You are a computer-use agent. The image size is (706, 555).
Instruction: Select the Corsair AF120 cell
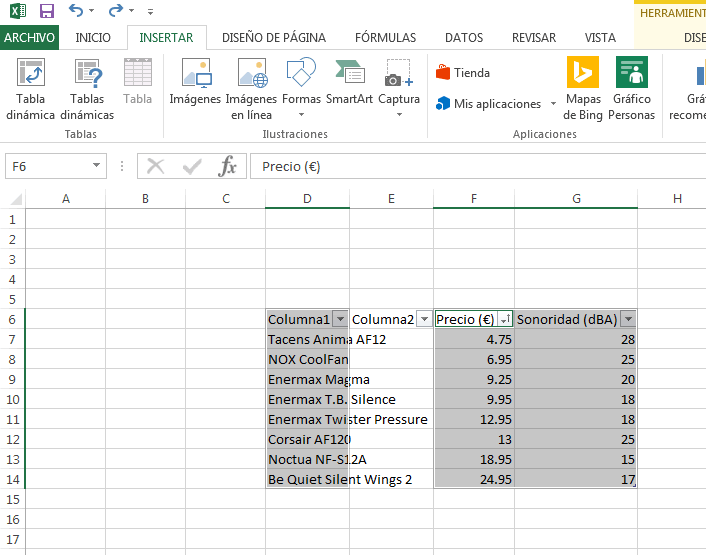(x=308, y=439)
